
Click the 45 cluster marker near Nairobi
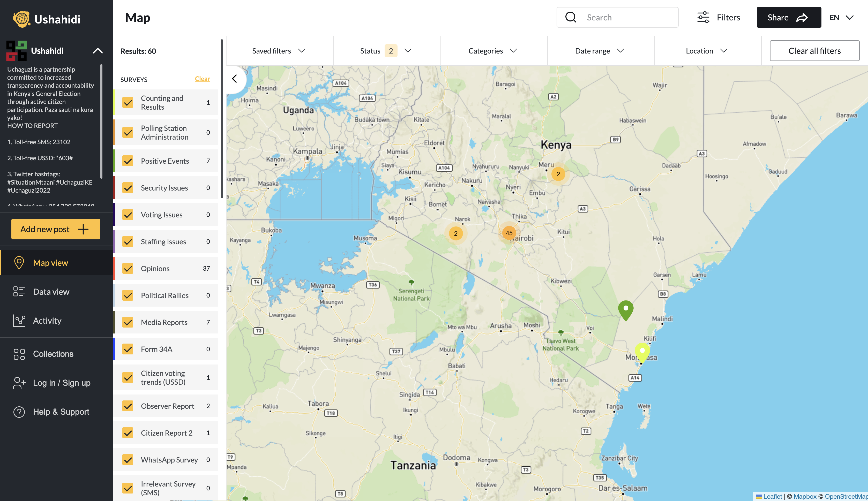pyautogui.click(x=509, y=233)
